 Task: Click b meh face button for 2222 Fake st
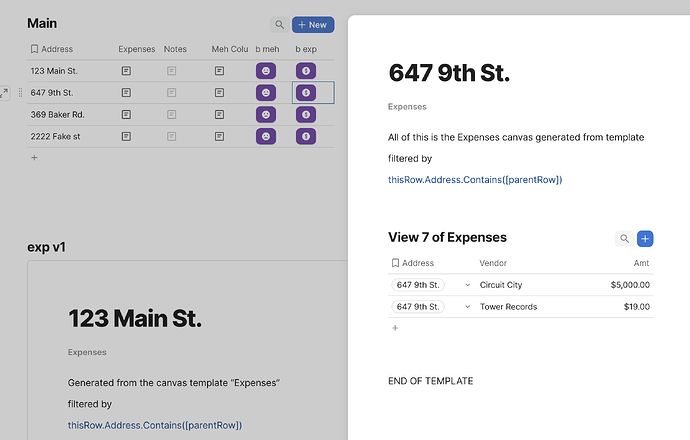(266, 136)
